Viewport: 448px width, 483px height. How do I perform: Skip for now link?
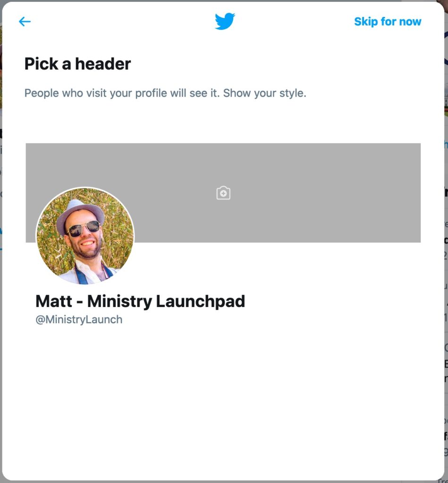tap(388, 22)
